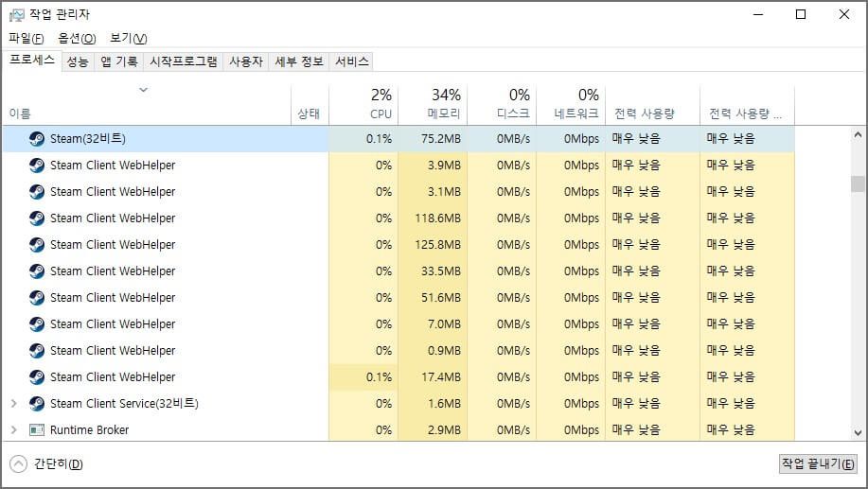Open the 옵션(O) menu

[77, 38]
